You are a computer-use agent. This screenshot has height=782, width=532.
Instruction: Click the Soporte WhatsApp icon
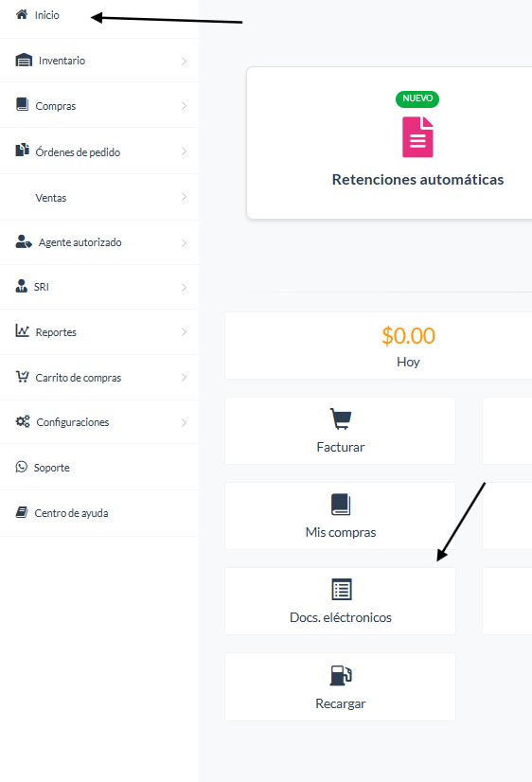pyautogui.click(x=22, y=467)
